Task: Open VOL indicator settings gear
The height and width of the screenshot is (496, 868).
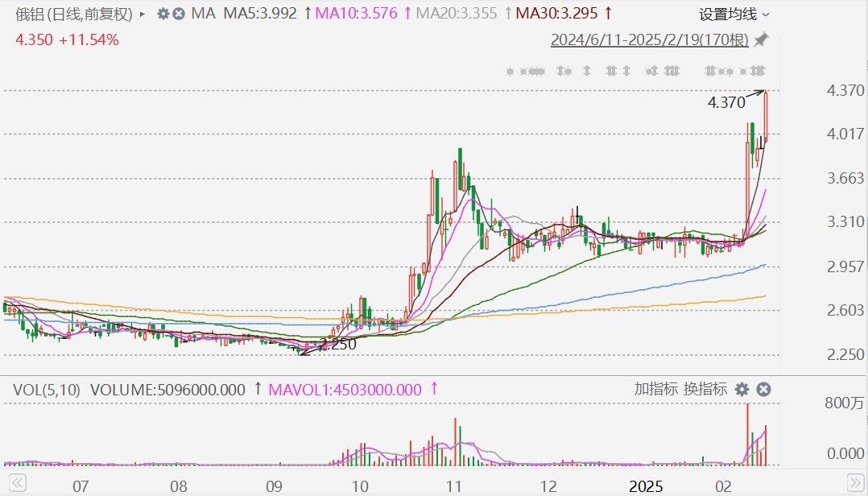Action: point(742,389)
